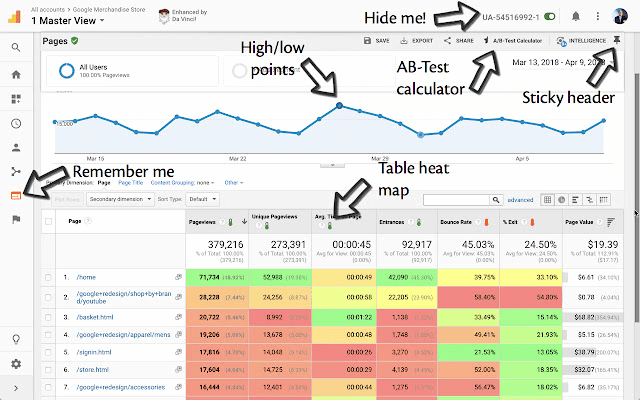Open the search icon in left sidebar
Viewport: 640px width, 400px height.
16,47
